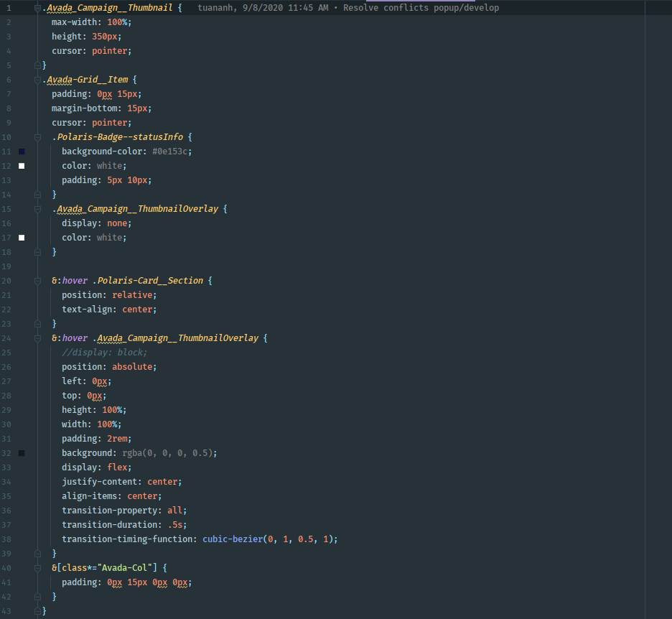The image size is (672, 619).
Task: Click line number 33 in the gutter
Action: (7, 467)
